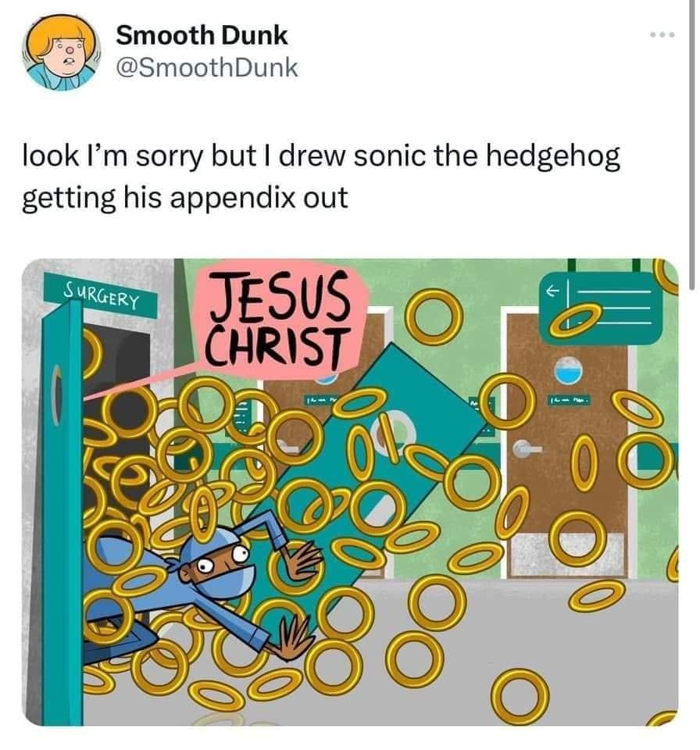Open the @SmoothDunk handle link
Screen dimensions: 700x750
coord(207,67)
